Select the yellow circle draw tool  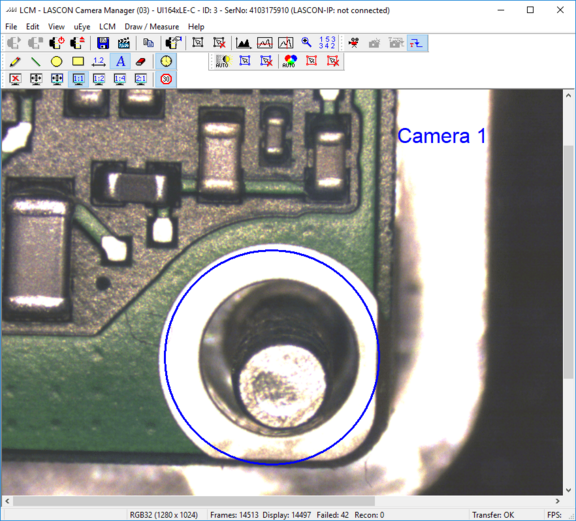click(57, 61)
